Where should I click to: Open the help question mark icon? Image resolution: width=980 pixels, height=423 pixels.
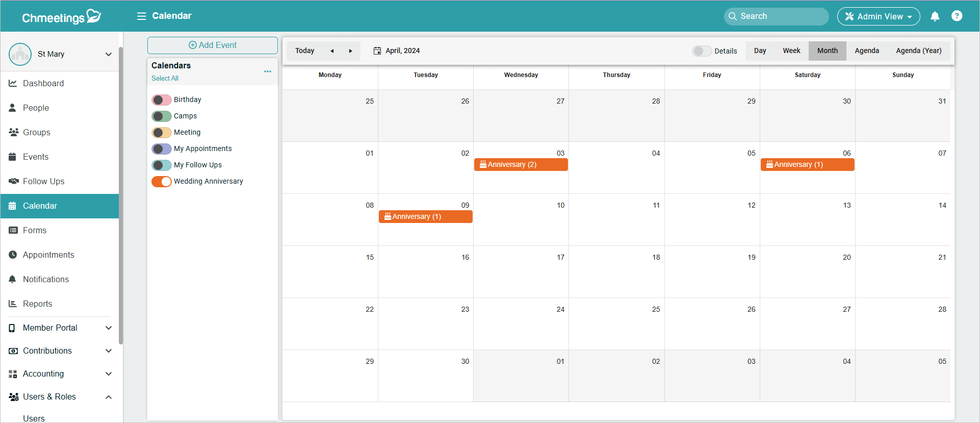tap(957, 16)
